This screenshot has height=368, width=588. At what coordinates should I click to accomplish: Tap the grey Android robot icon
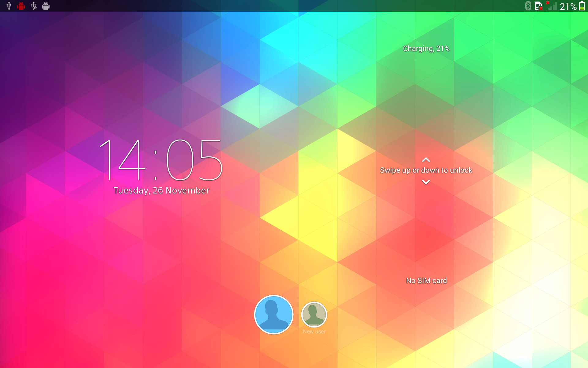click(46, 6)
